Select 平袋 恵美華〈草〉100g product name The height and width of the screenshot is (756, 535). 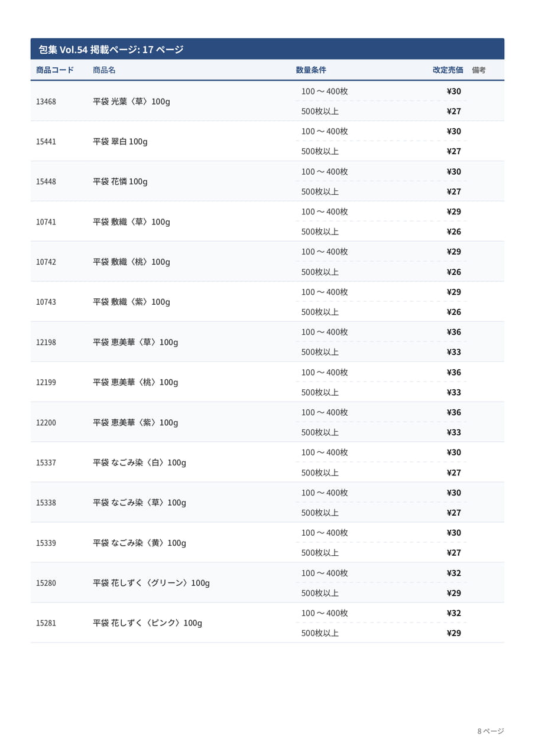coord(135,342)
